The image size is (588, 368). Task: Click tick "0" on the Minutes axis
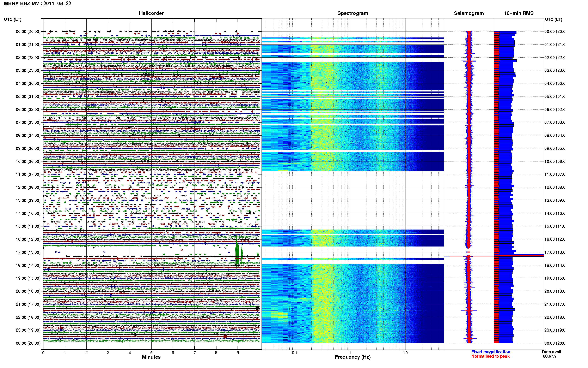[43, 353]
